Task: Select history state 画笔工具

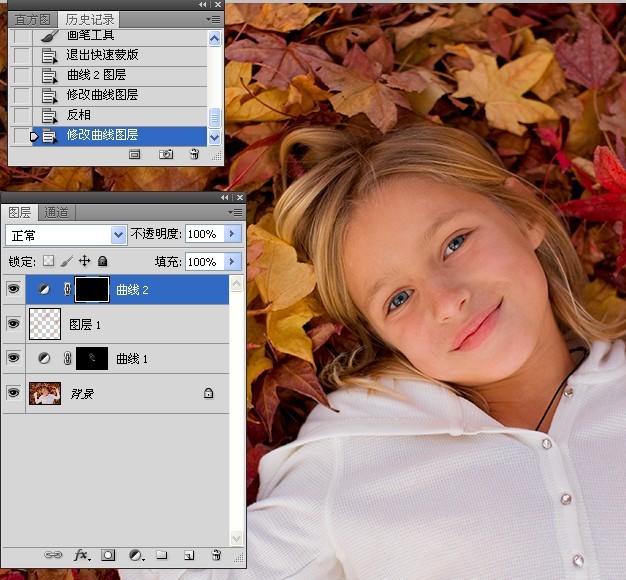Action: click(120, 36)
